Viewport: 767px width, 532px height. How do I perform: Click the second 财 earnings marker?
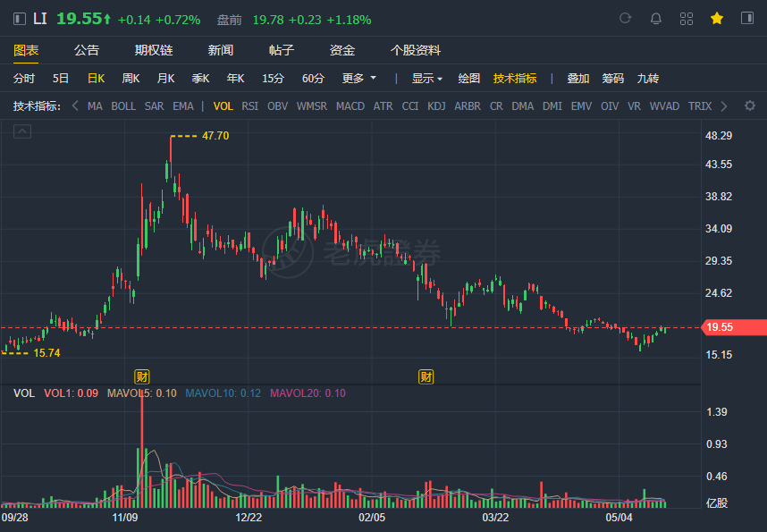pos(426,376)
